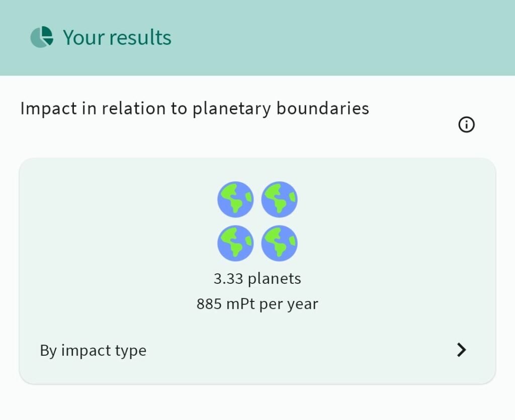Viewport: 515px width, 420px height.
Task: Click the number 3.33 under the planets
Action: 228,278
